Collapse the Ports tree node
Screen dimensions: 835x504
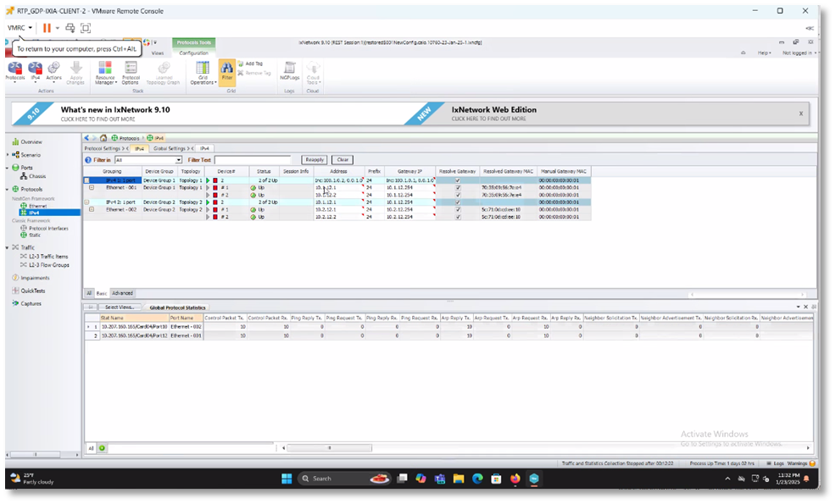point(8,168)
